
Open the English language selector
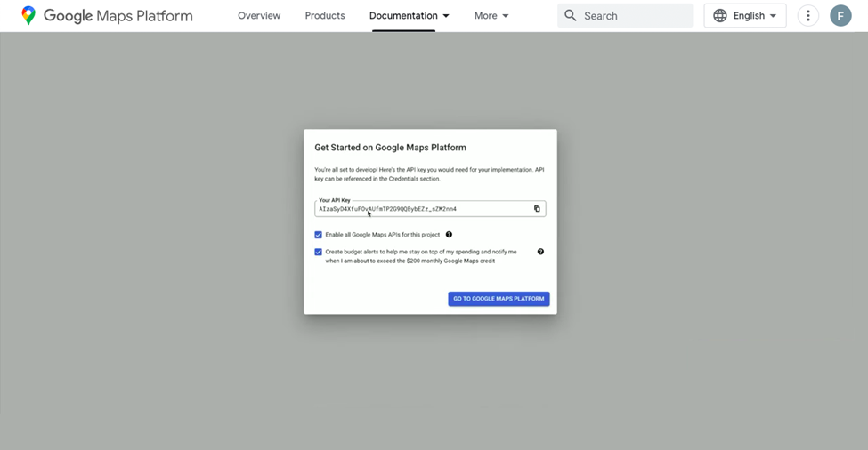click(x=745, y=15)
